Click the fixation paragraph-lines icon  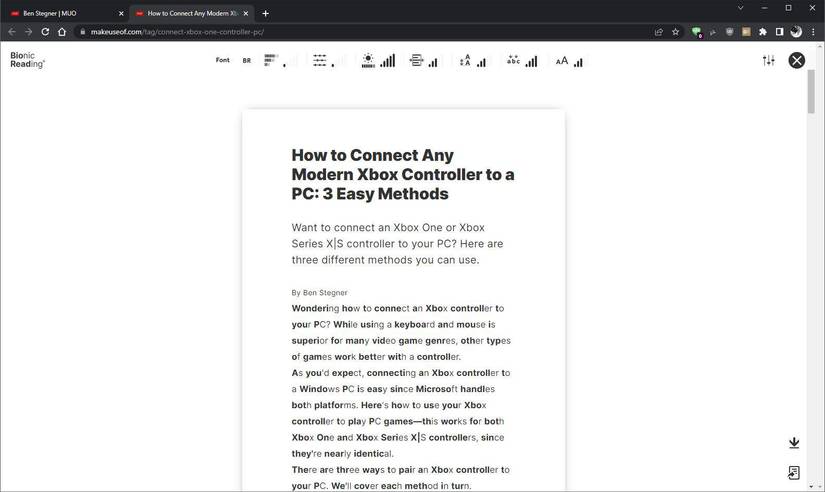coord(270,60)
